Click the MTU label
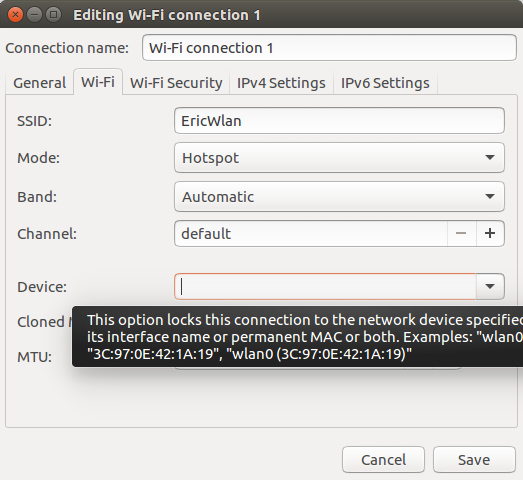Screen dimensions: 523x480 click(34, 357)
